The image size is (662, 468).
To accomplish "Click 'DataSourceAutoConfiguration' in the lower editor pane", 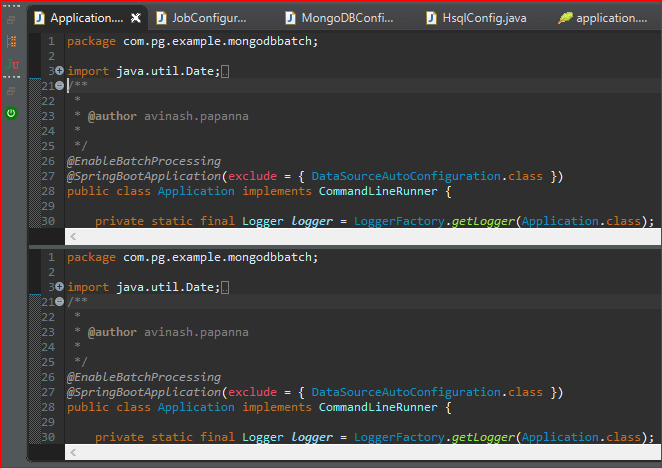I will [406, 392].
